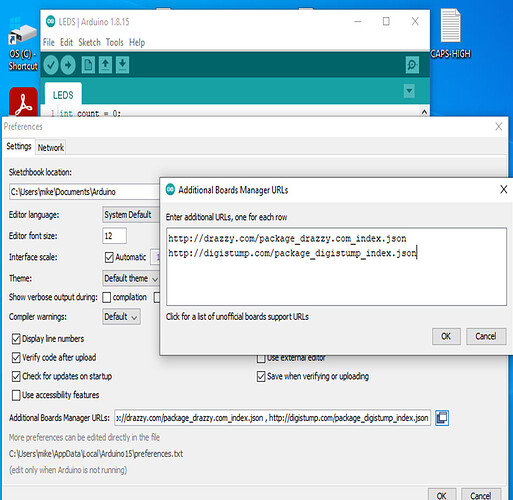Open the Edit menu
Viewport: 513px width, 500px height.
coord(66,43)
